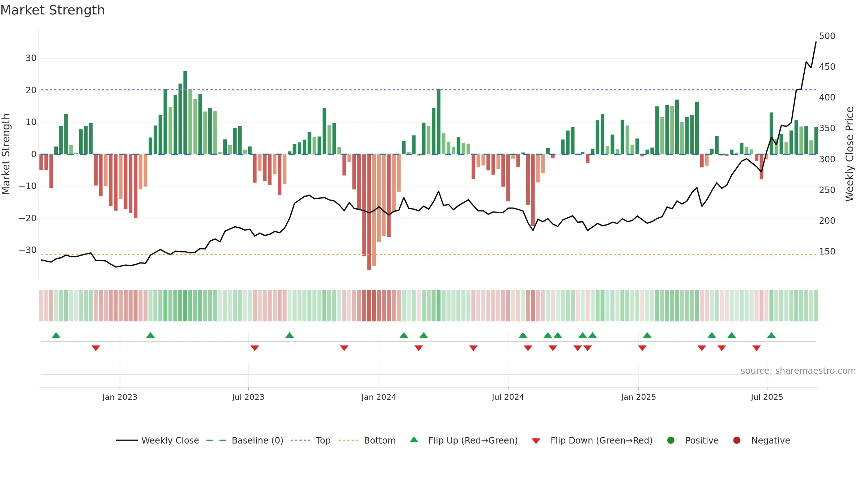Click the red Flip Down triangle icon in legend
The height and width of the screenshot is (488, 868).
click(x=536, y=441)
